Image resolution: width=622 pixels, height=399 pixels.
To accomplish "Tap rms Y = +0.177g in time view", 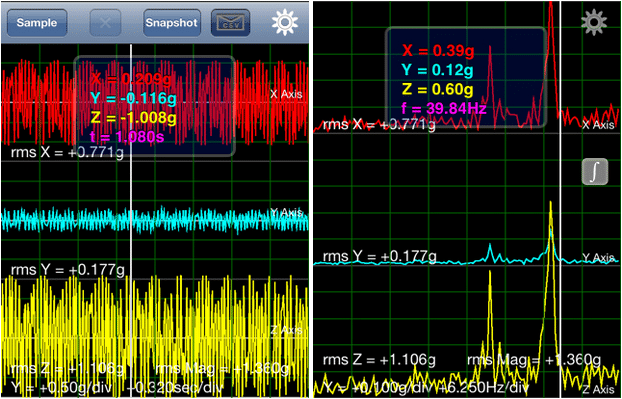I will tap(68, 270).
